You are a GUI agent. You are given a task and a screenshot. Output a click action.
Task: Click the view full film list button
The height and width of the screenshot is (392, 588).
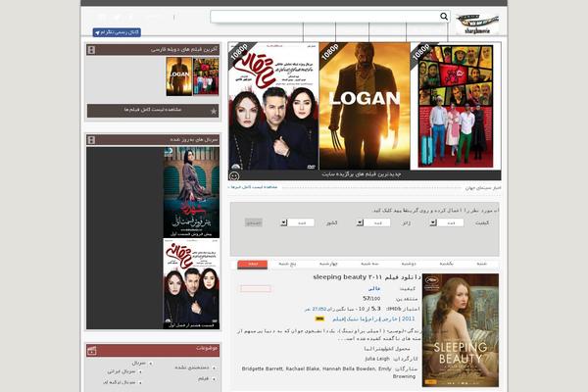point(153,111)
